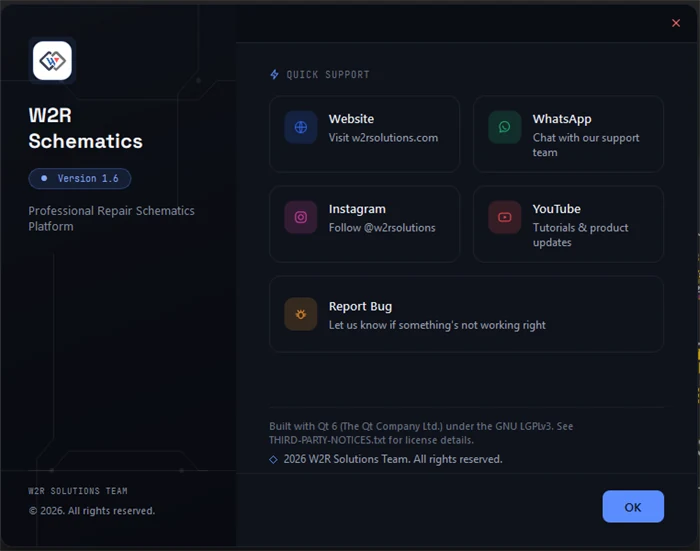Click the Website globe icon
This screenshot has width=700, height=551.
tap(301, 127)
